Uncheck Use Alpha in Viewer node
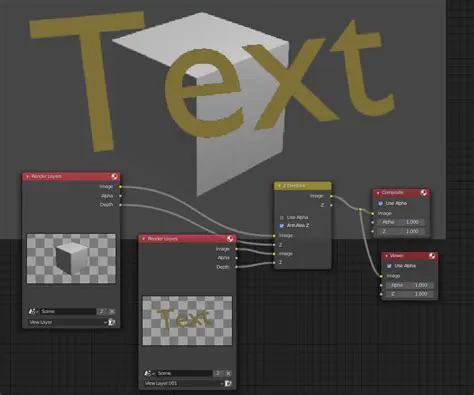This screenshot has height=395, width=474. pyautogui.click(x=389, y=266)
